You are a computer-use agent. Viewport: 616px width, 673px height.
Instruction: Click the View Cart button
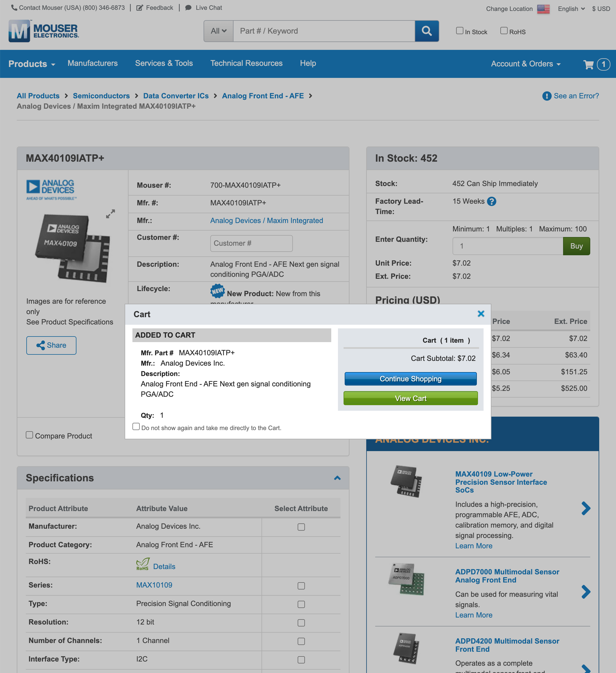(410, 398)
